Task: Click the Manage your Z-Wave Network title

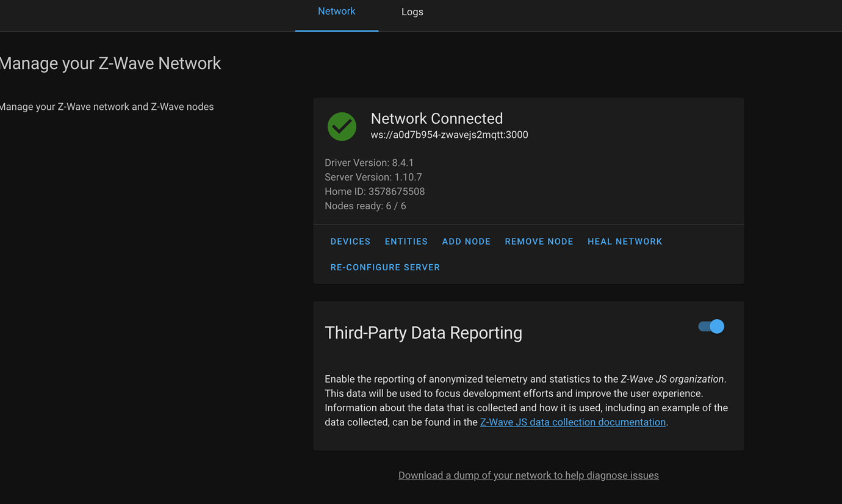Action: tap(110, 63)
